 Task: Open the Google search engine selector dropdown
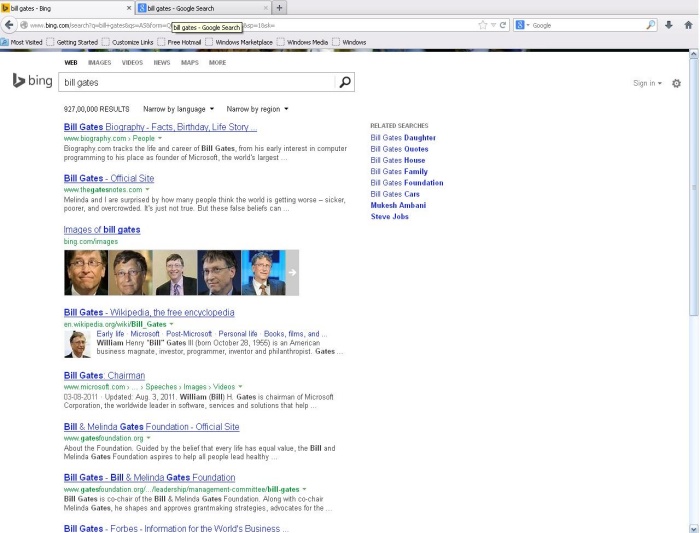(522, 25)
